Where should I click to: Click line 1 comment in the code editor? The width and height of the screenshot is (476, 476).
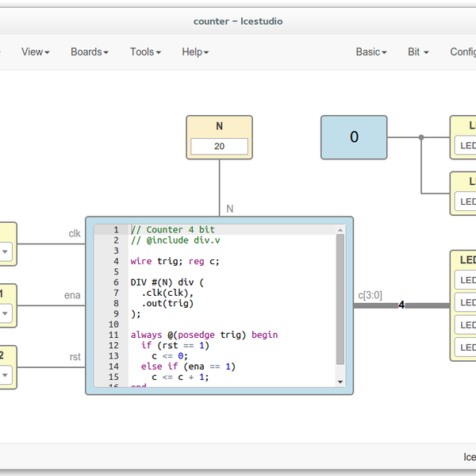173,229
